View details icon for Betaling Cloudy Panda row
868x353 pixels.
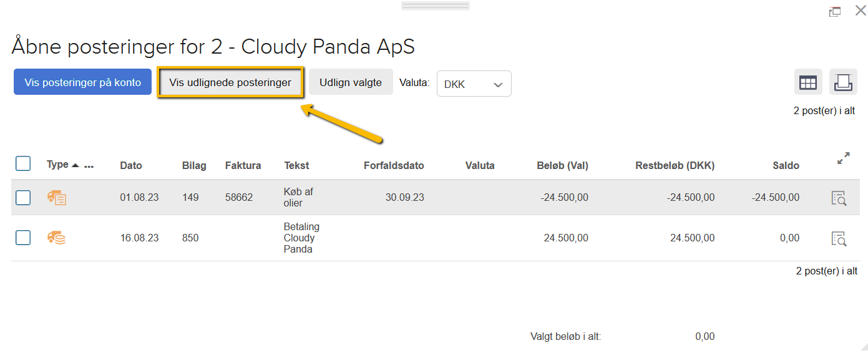click(x=839, y=238)
